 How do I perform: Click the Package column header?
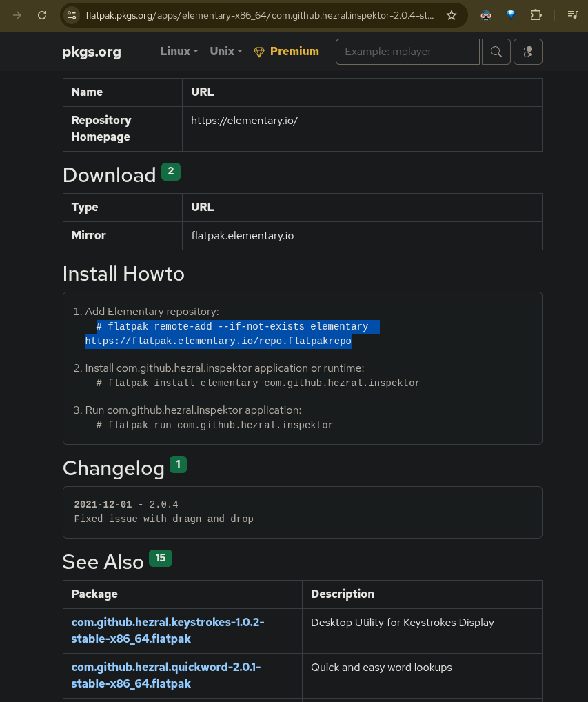pos(94,594)
